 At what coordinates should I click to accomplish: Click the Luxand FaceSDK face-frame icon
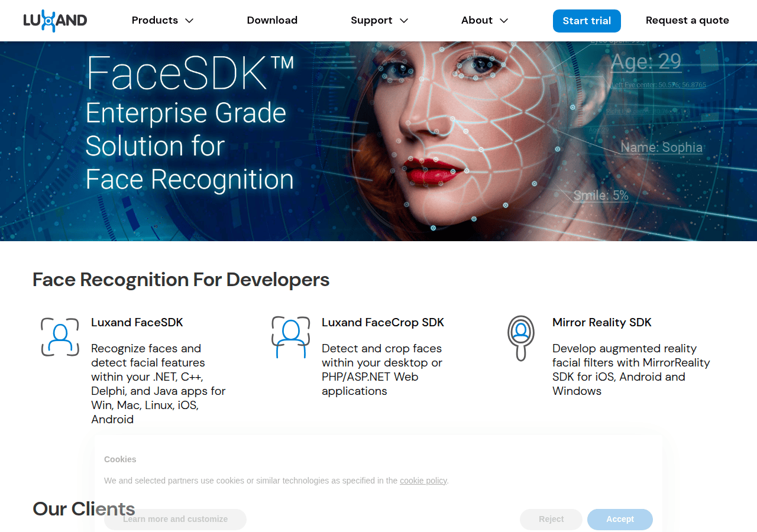(60, 337)
